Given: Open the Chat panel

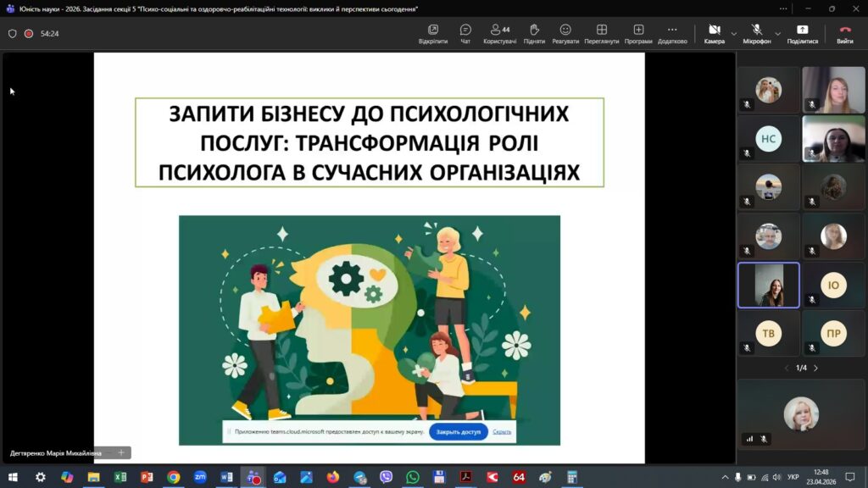Looking at the screenshot, I should pyautogui.click(x=465, y=34).
